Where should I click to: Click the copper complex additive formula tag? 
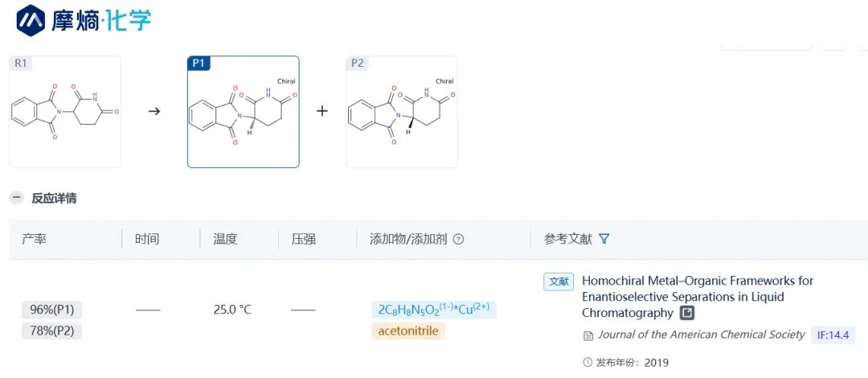tap(434, 310)
